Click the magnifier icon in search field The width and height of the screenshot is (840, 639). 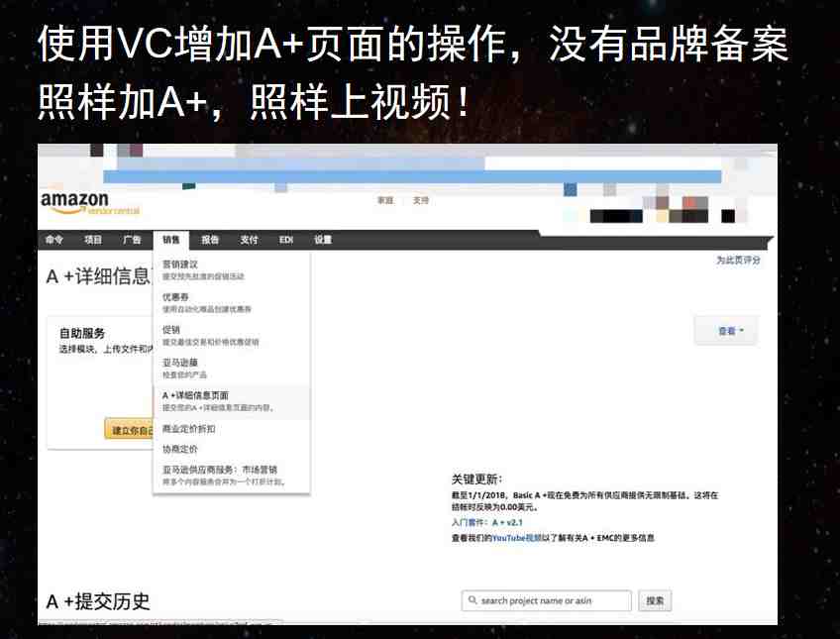coord(472,600)
